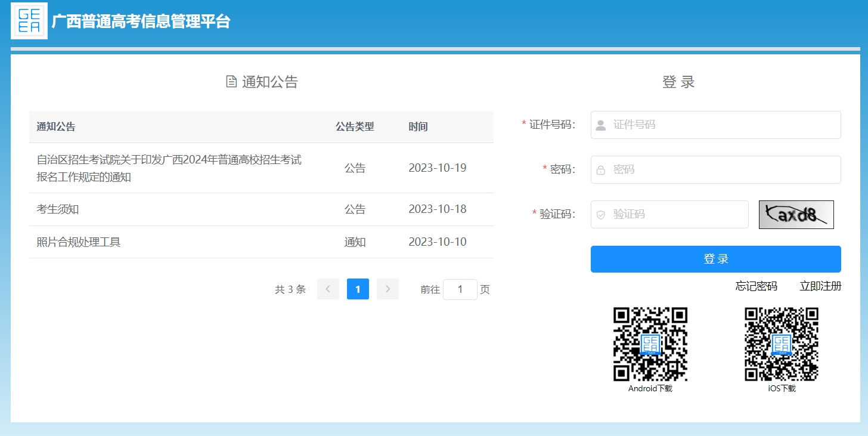
Task: Click the user icon in 证件号码 field
Action: [601, 125]
